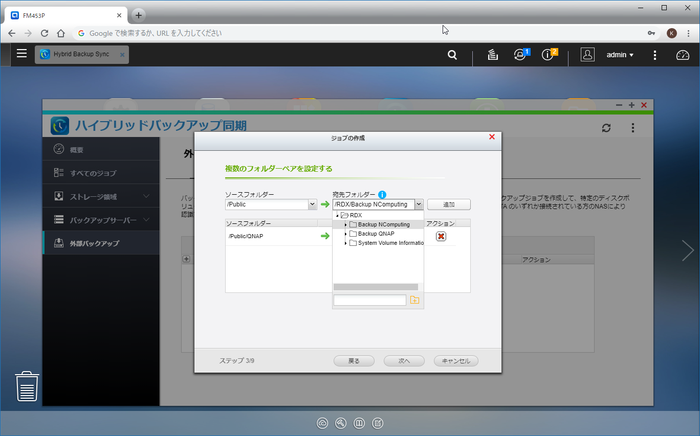Image resolution: width=700 pixels, height=436 pixels.
Task: Open the QTS search magnifier icon
Action: (452, 55)
